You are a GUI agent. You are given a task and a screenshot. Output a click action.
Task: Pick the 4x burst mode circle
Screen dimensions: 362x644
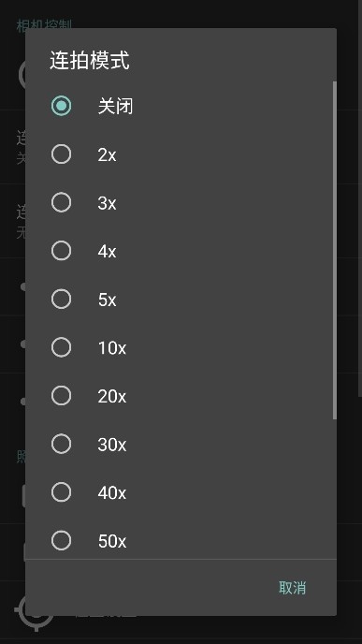tap(61, 251)
